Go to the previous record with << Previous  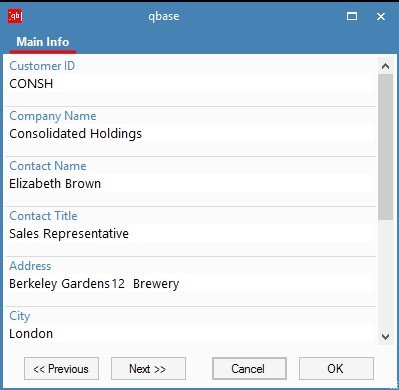[x=61, y=369]
